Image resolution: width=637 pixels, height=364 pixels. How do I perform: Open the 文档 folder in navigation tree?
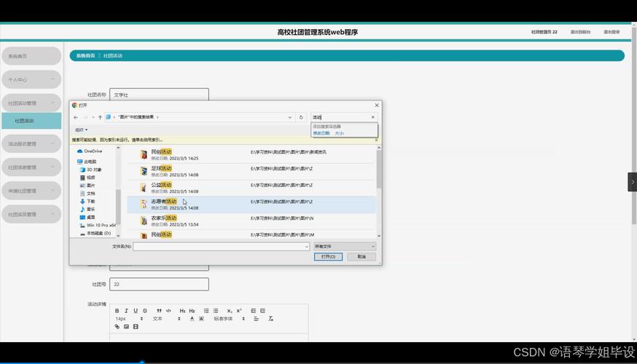[x=87, y=194]
